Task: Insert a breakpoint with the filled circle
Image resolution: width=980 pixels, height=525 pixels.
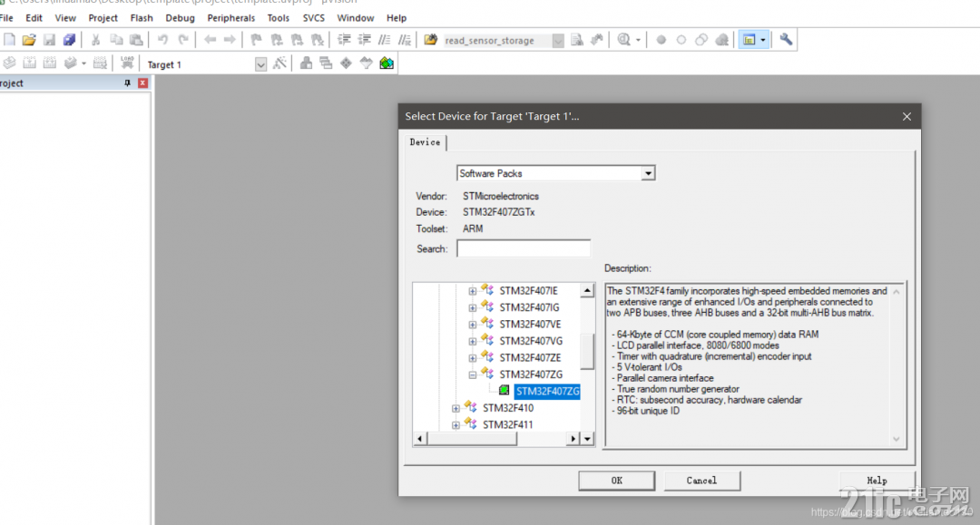Action: click(x=661, y=40)
